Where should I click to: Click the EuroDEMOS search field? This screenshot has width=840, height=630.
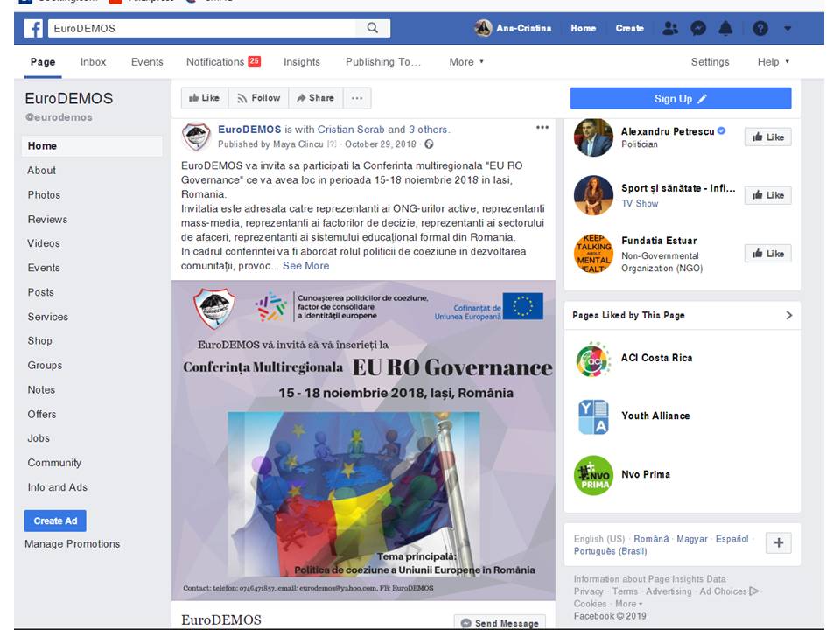[202, 28]
